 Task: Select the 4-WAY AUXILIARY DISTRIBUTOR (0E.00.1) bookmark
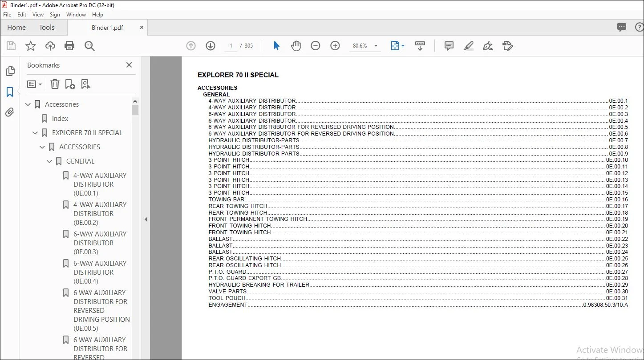coord(100,184)
